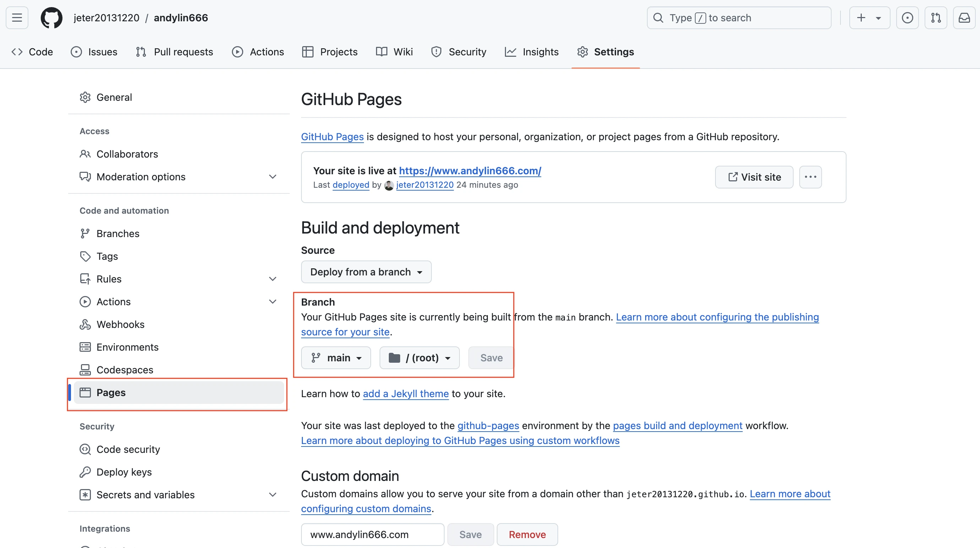Expand the sidebar Actions chevron
The height and width of the screenshot is (548, 980).
tap(273, 302)
